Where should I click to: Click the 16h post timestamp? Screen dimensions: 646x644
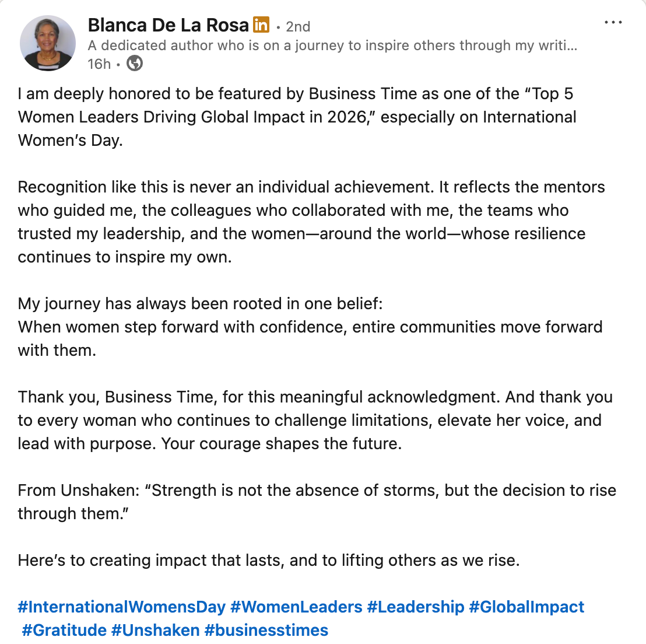99,64
